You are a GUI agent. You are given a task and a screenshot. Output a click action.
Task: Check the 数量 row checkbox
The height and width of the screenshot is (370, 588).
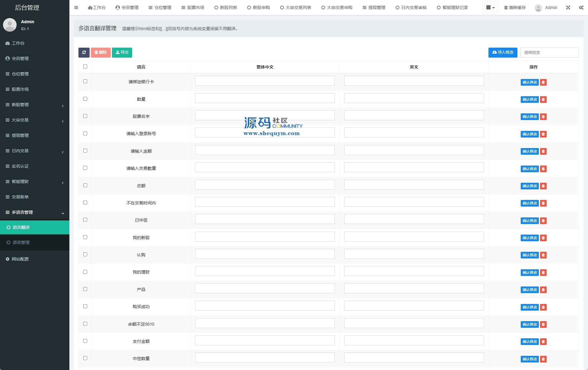(x=85, y=99)
